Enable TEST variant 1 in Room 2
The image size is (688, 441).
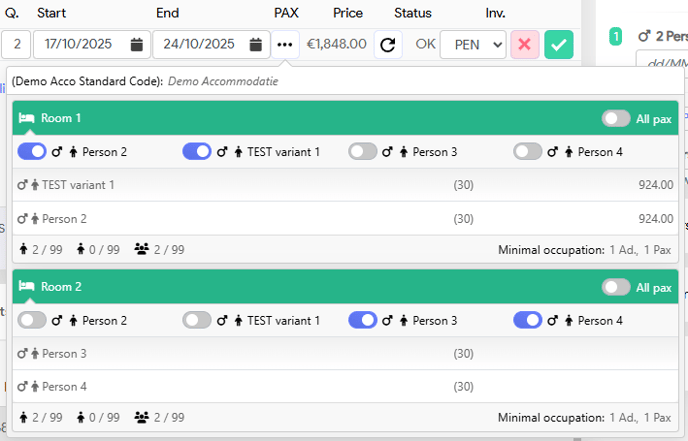click(197, 320)
